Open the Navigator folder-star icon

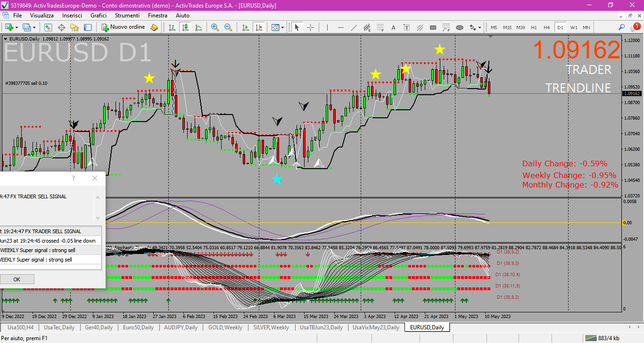(74, 27)
